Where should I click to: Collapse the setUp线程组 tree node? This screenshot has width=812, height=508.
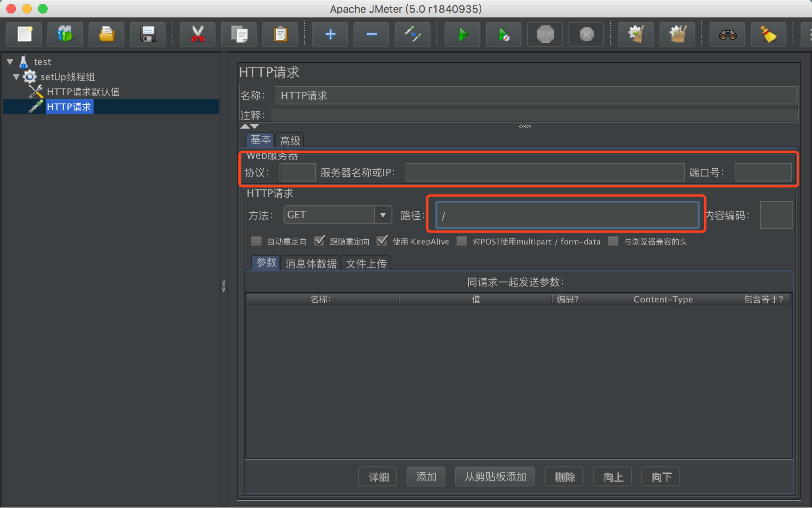coord(17,77)
